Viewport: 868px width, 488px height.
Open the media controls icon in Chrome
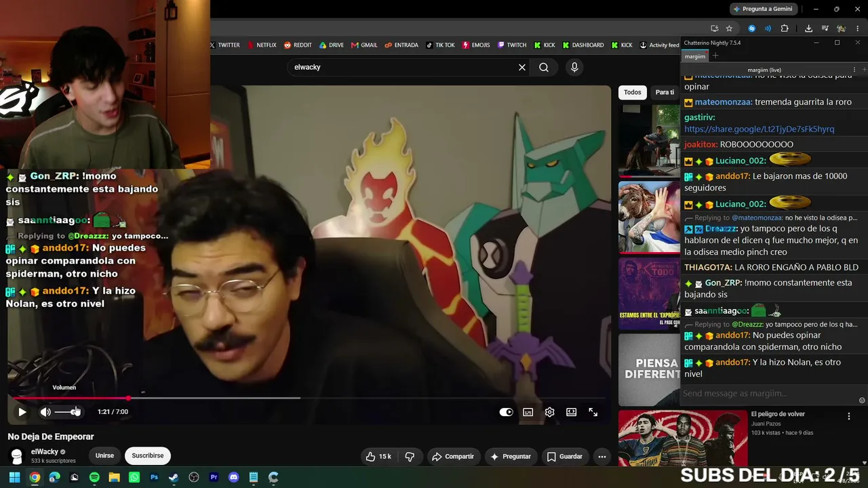click(x=825, y=28)
